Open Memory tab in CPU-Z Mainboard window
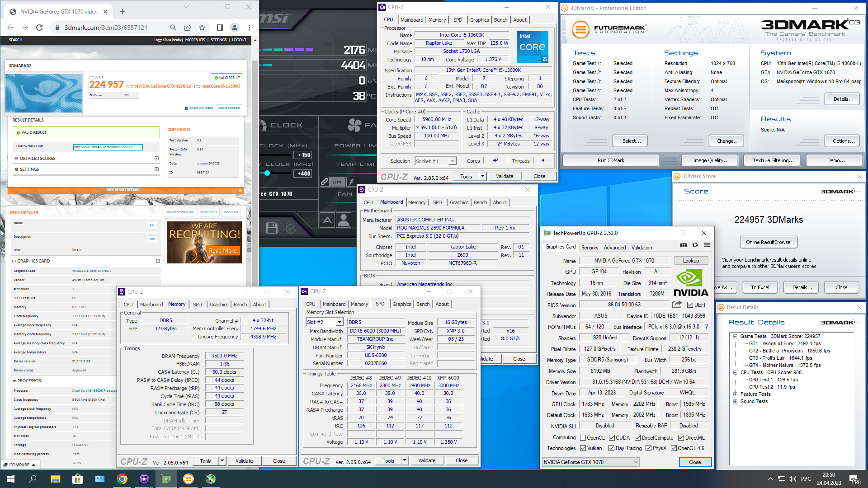The height and width of the screenshot is (488, 868). pos(416,202)
